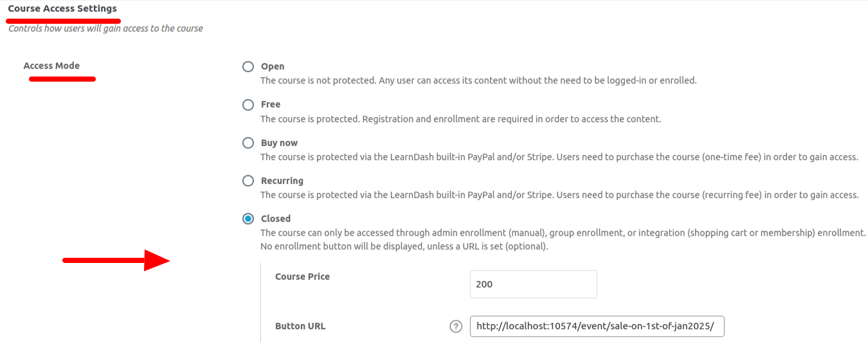Image resolution: width=868 pixels, height=342 pixels.
Task: Enable the Recurring access mode radio button
Action: point(248,181)
